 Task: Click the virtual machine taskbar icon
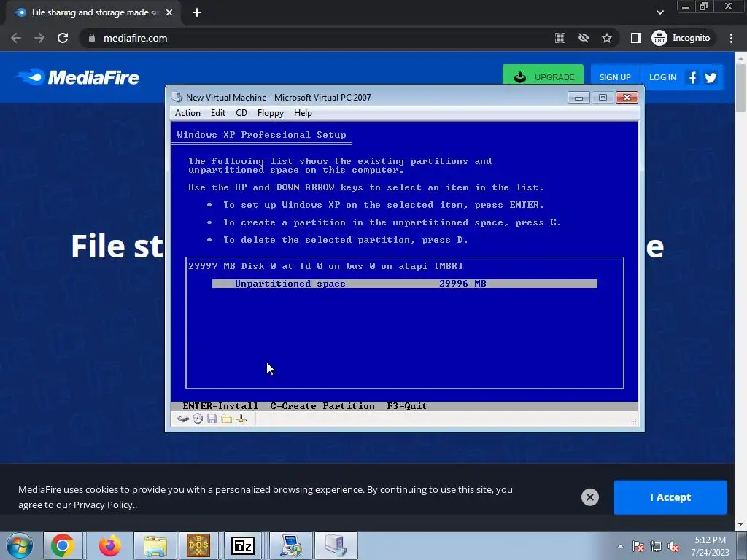coord(336,545)
